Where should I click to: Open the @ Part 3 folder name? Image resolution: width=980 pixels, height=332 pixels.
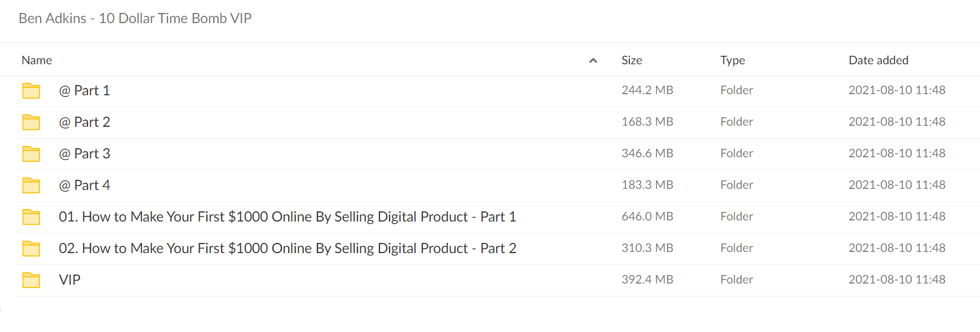[x=84, y=154]
